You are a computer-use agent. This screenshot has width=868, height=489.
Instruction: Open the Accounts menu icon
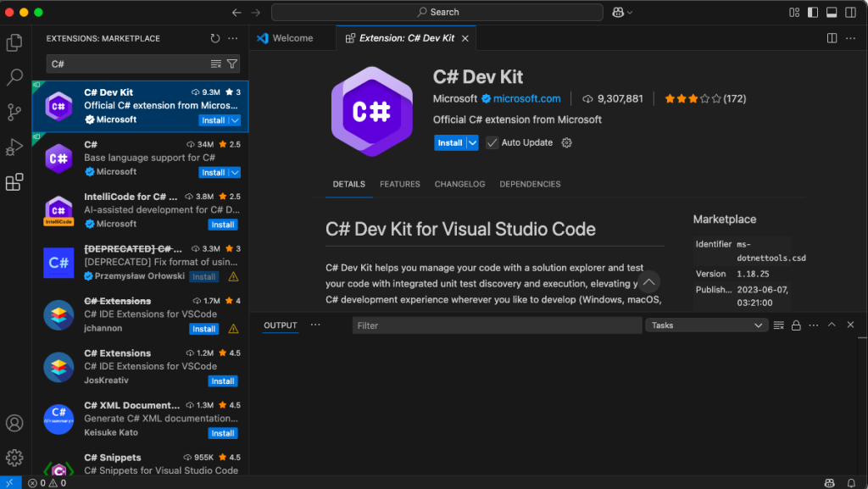click(x=14, y=423)
